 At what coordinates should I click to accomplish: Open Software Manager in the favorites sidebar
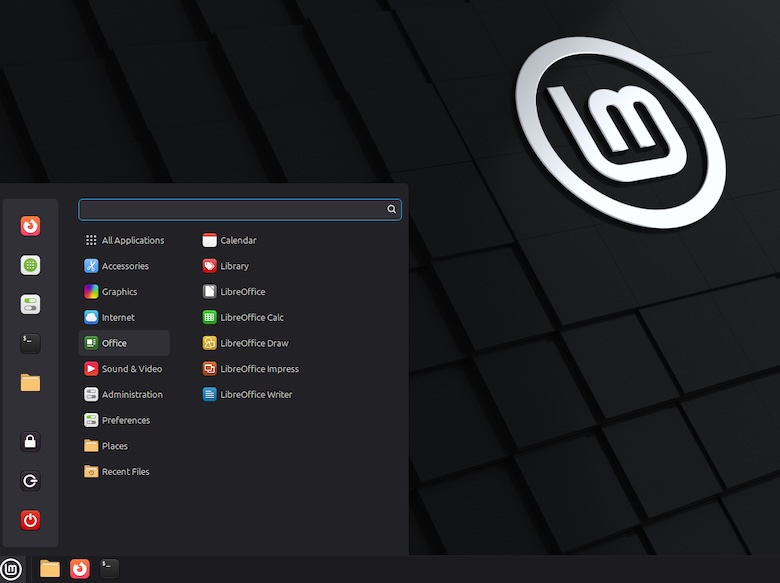pos(30,265)
